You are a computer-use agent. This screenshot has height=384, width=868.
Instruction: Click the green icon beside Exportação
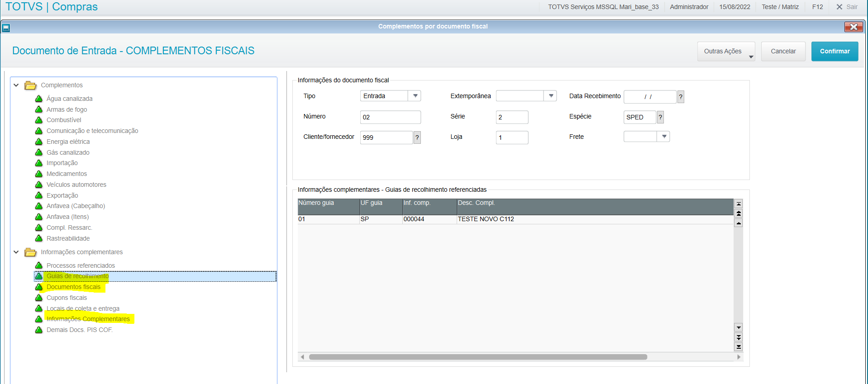39,195
